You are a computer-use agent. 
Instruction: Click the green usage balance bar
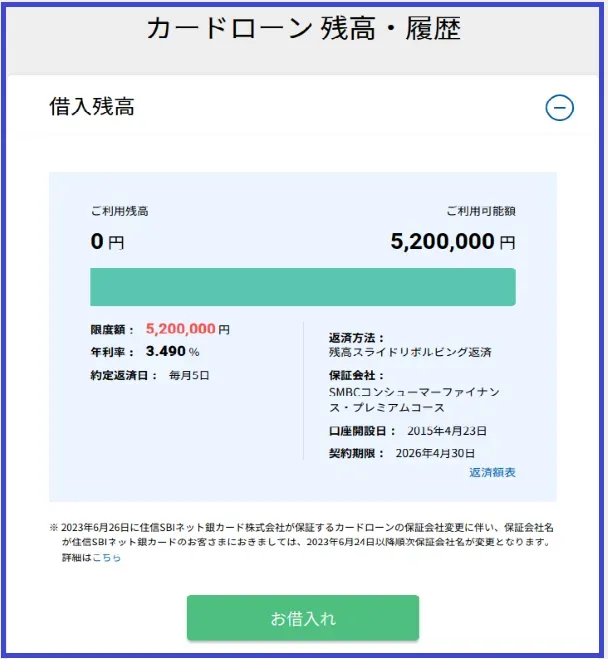click(303, 286)
